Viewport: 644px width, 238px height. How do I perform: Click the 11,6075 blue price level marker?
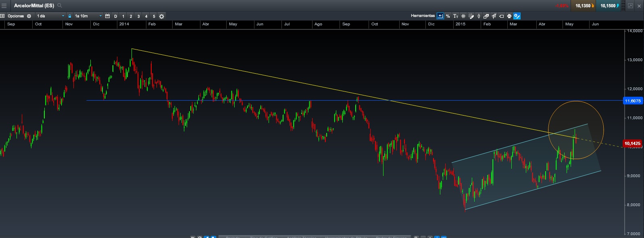[x=632, y=101]
